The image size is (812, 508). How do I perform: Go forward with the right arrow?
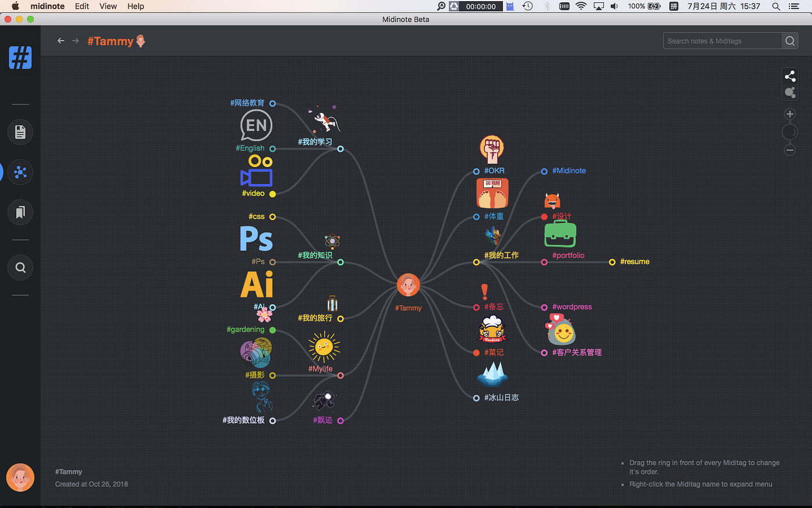75,41
